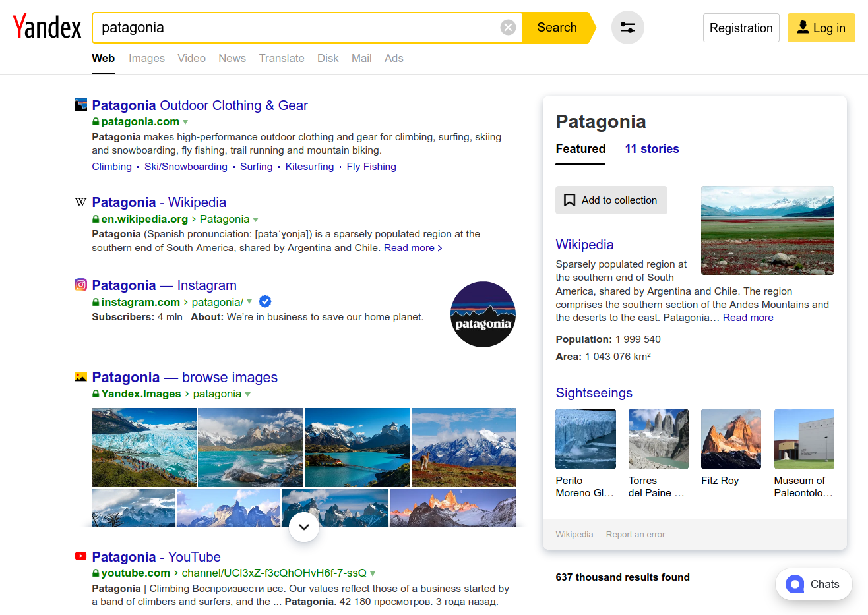This screenshot has width=868, height=615.
Task: Expand patagonia.com result options arrow
Action: click(185, 122)
